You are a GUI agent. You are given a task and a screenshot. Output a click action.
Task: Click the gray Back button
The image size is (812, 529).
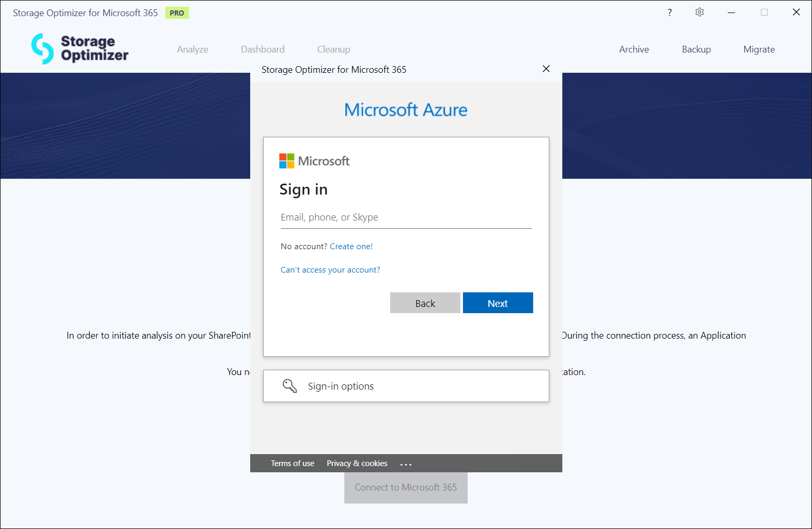point(425,303)
